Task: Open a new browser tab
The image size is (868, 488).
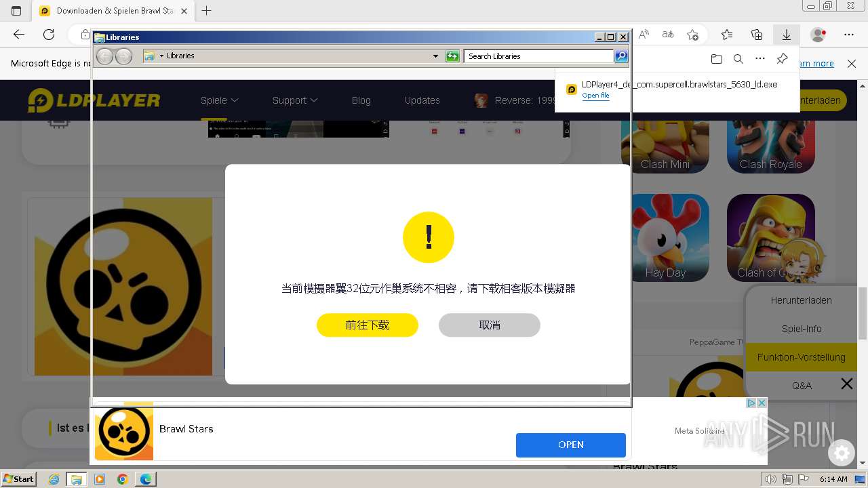Action: click(207, 11)
